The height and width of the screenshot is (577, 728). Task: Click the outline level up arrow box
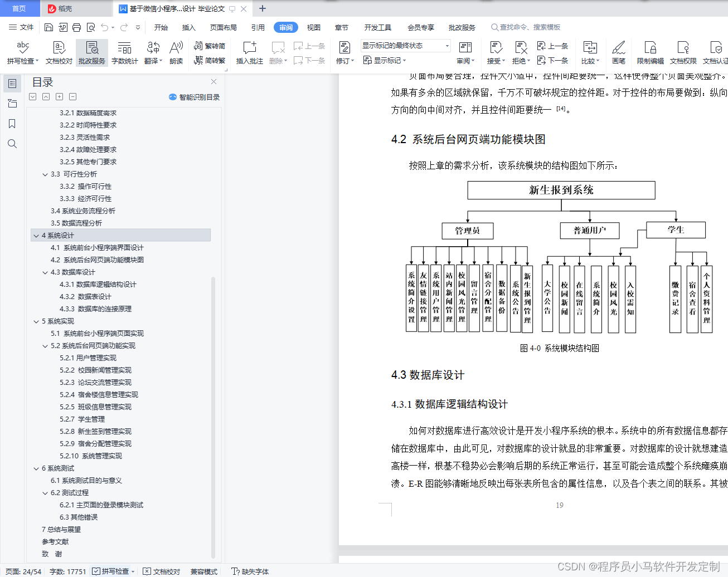click(x=46, y=97)
